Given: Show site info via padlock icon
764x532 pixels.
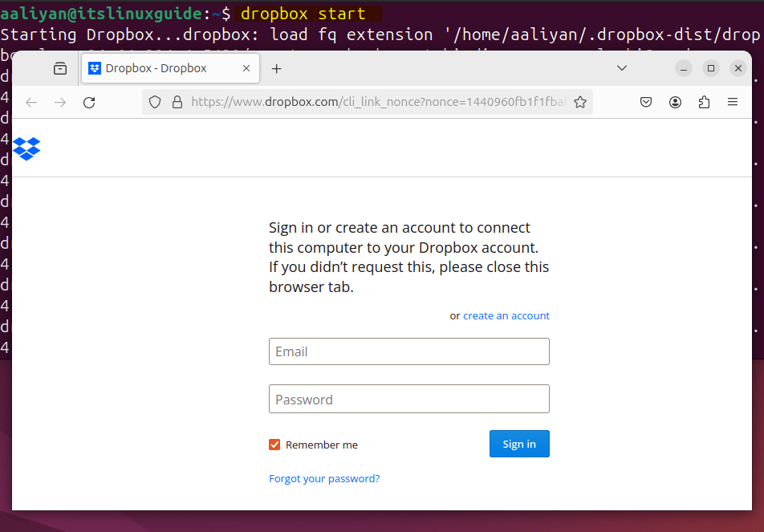Looking at the screenshot, I should [177, 102].
